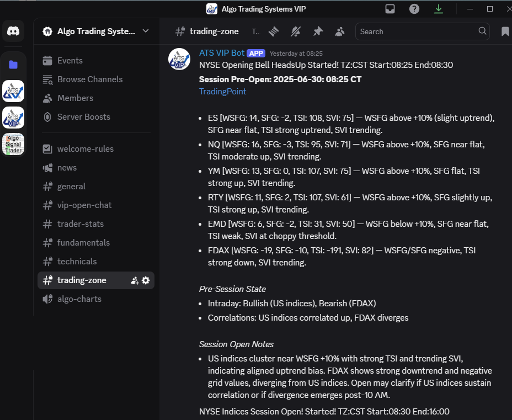Open the vip-open-chat channel
The height and width of the screenshot is (420, 512).
(x=84, y=205)
